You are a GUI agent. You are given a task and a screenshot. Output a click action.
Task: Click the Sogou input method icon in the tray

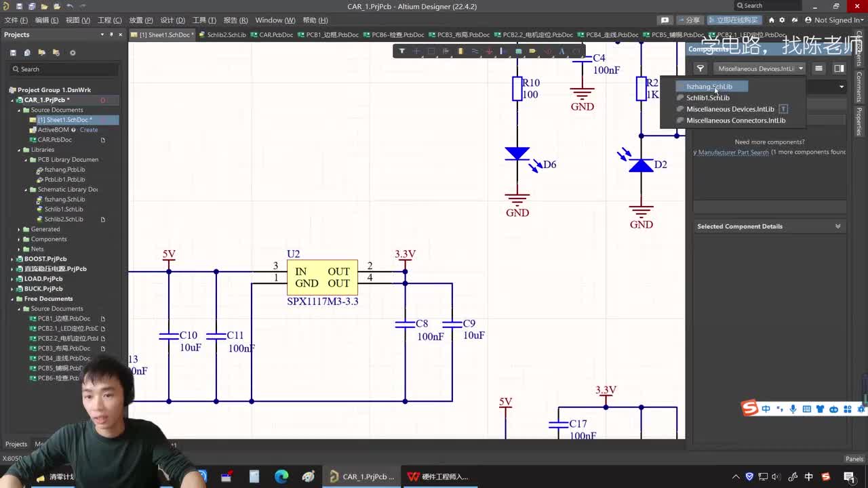(x=825, y=476)
